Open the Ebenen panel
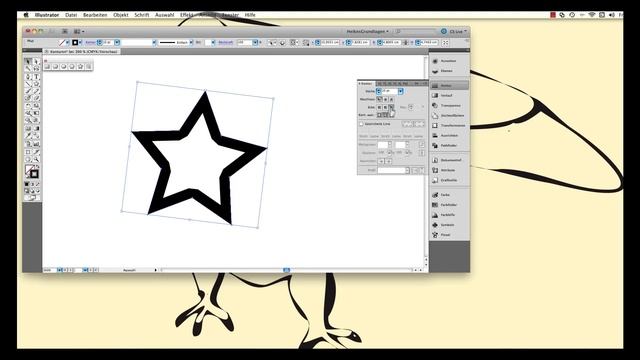Image resolution: width=640 pixels, height=360 pixels. pyautogui.click(x=449, y=71)
